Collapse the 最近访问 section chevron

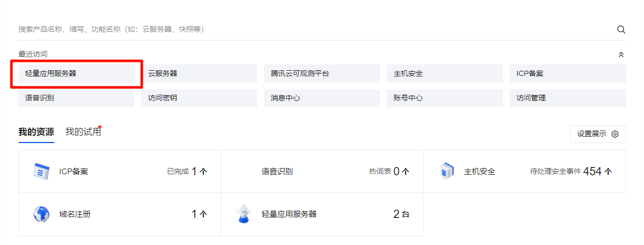[x=621, y=55]
